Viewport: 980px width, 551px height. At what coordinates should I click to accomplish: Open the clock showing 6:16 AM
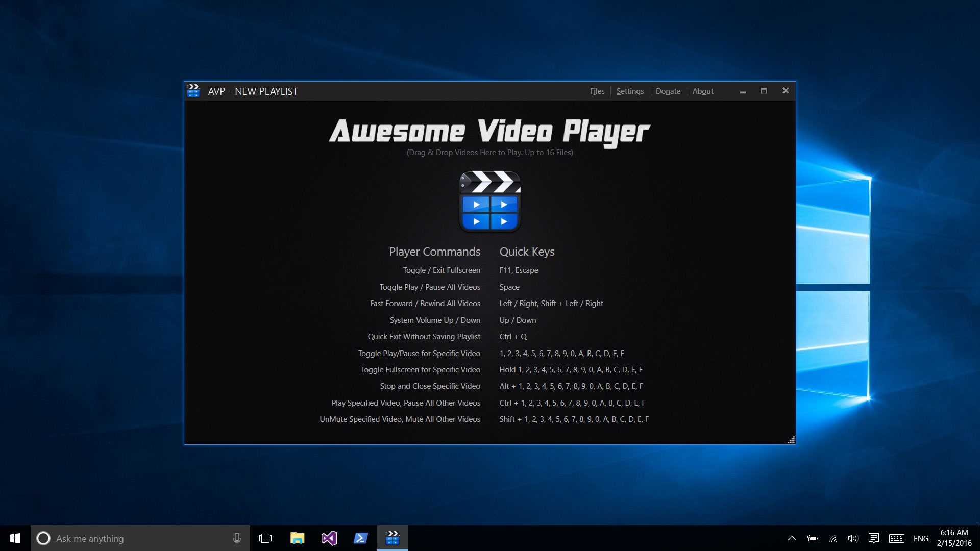point(954,538)
